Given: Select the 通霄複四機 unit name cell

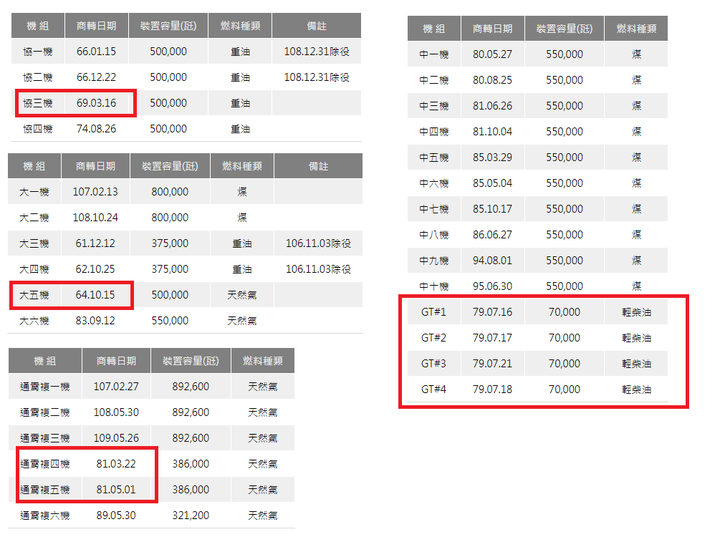Looking at the screenshot, I should click(x=45, y=463).
